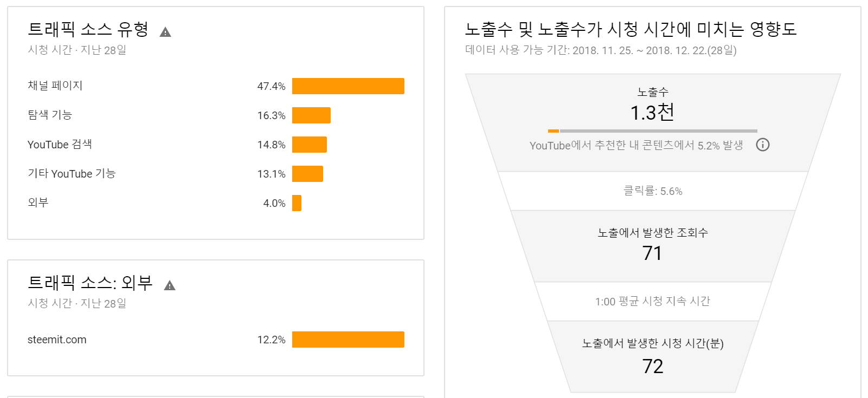Image resolution: width=868 pixels, height=398 pixels.
Task: Click warning triangle beside 트래픽 소스: 외부 title
Action: pos(170,285)
